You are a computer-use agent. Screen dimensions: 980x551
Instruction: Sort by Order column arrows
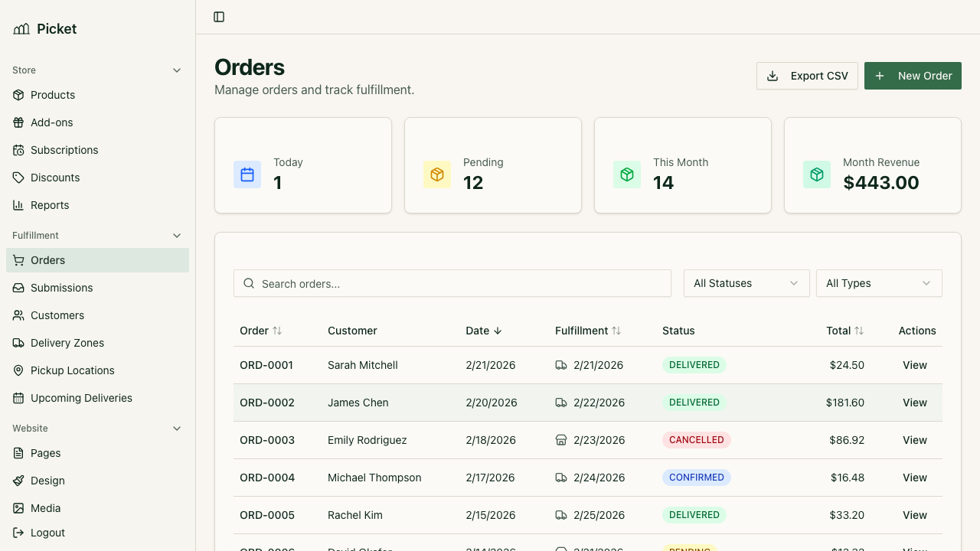[277, 331]
